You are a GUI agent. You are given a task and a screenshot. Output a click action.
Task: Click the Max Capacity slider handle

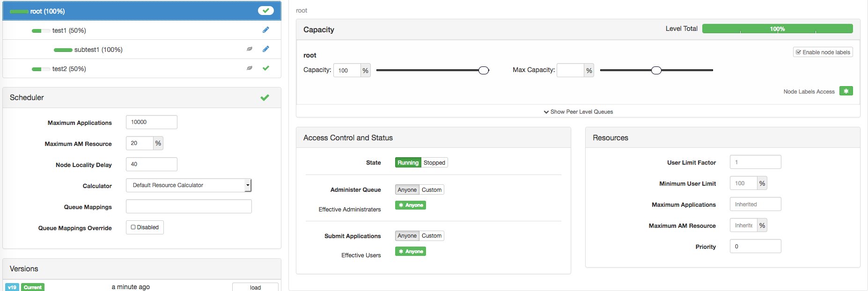click(656, 70)
